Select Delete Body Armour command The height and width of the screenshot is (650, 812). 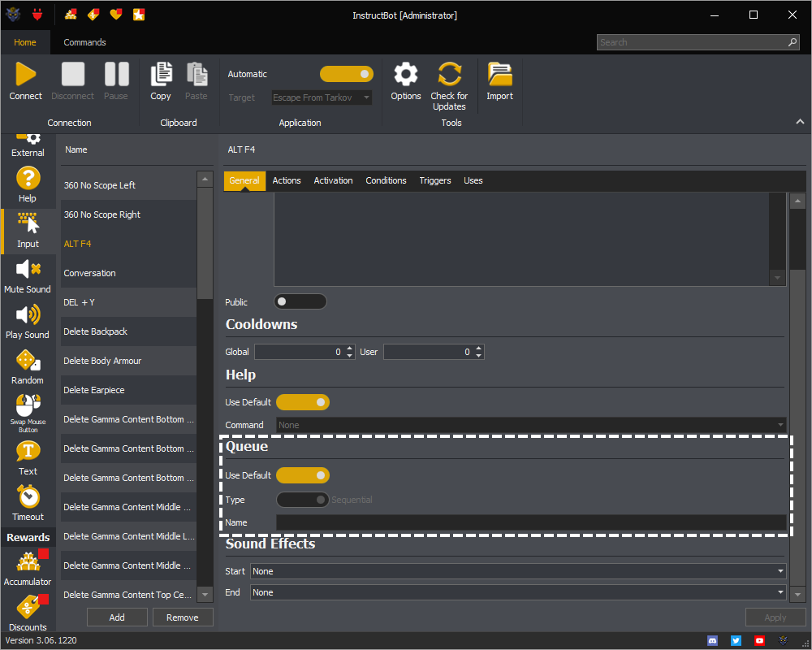point(128,362)
